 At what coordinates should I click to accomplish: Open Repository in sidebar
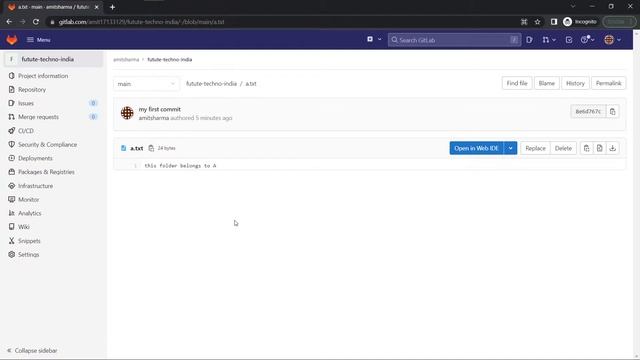point(32,89)
